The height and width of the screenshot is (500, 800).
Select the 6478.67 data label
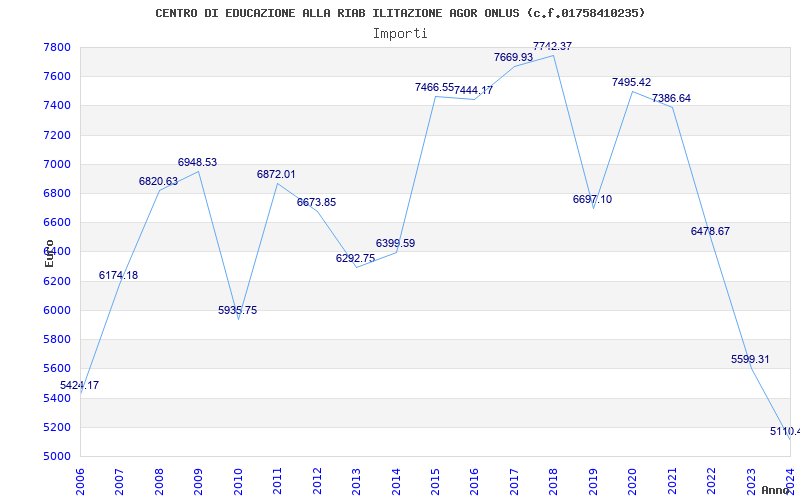click(710, 231)
